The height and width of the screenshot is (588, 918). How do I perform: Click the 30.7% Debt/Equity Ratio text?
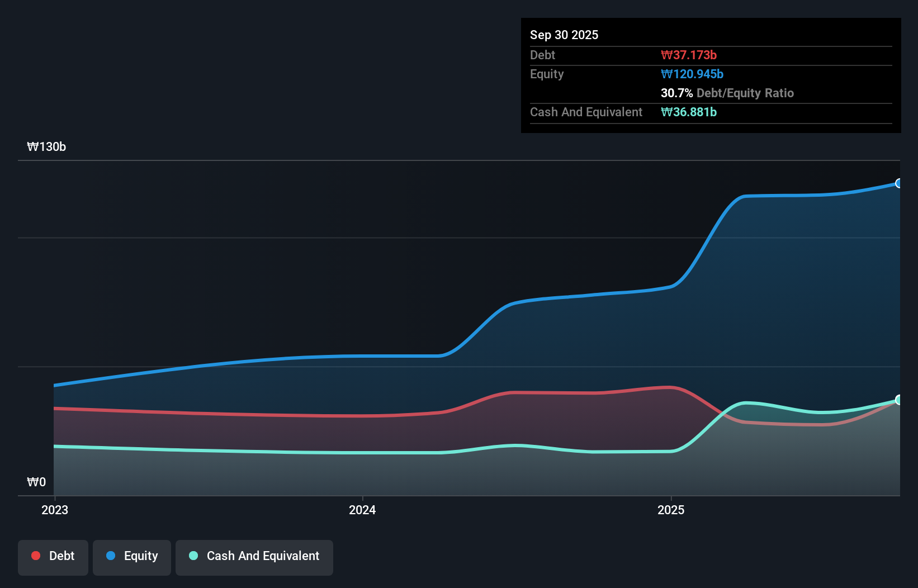tap(727, 93)
